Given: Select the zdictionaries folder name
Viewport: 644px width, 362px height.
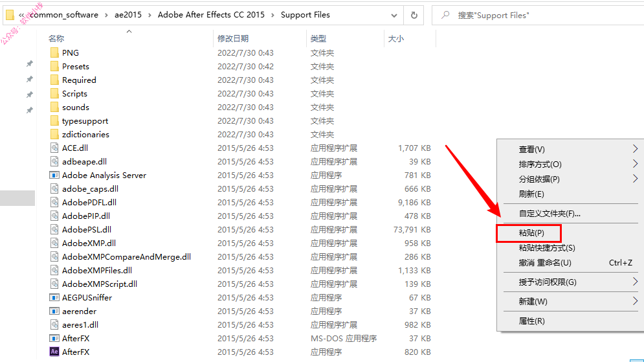Looking at the screenshot, I should [85, 134].
